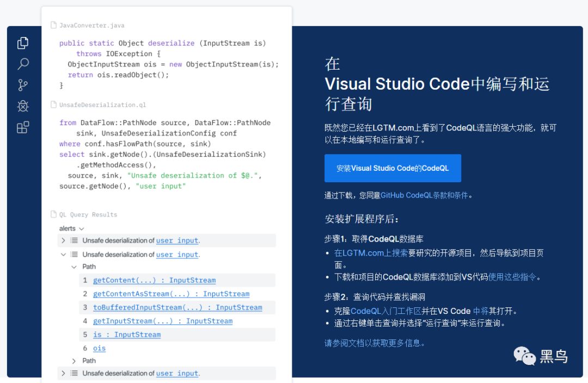Open the 在LGTM.com上搜索 link
The image size is (588, 383).
[371, 253]
